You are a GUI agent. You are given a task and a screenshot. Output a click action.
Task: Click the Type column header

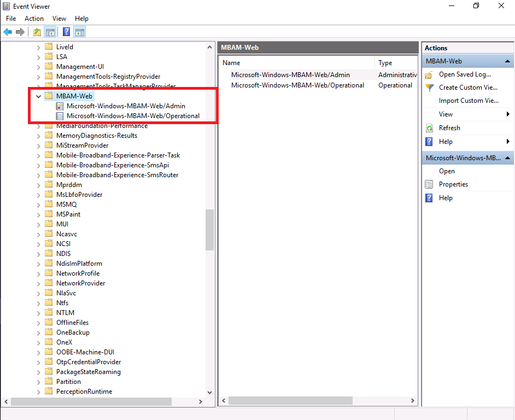(396, 63)
